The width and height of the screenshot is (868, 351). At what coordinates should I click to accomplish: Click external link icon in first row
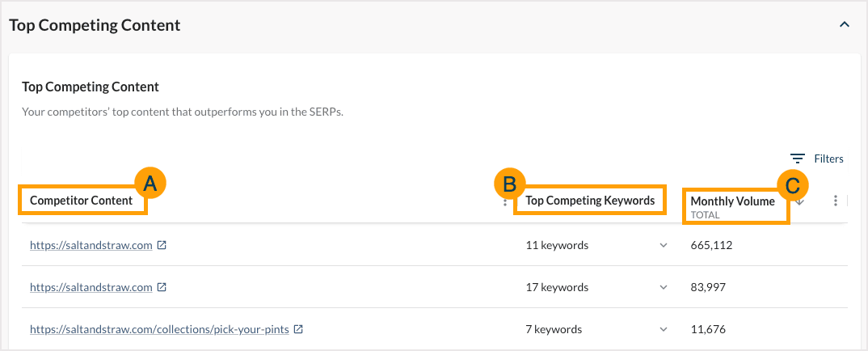coord(162,245)
